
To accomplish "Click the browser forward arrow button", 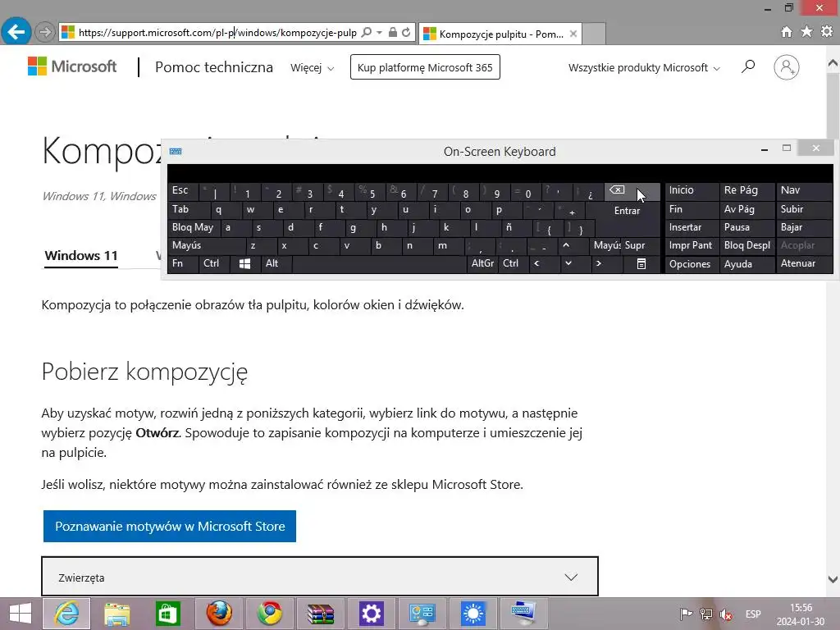I will (45, 32).
